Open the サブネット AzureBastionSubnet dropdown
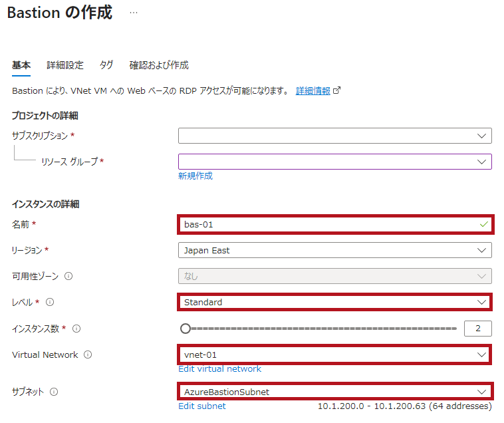 [x=335, y=392]
